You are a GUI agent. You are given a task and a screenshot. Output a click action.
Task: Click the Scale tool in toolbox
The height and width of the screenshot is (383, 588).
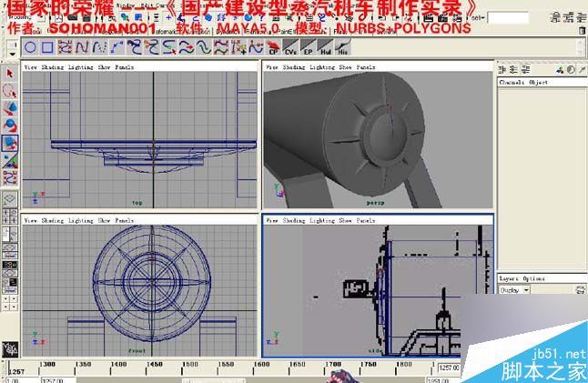[x=10, y=142]
